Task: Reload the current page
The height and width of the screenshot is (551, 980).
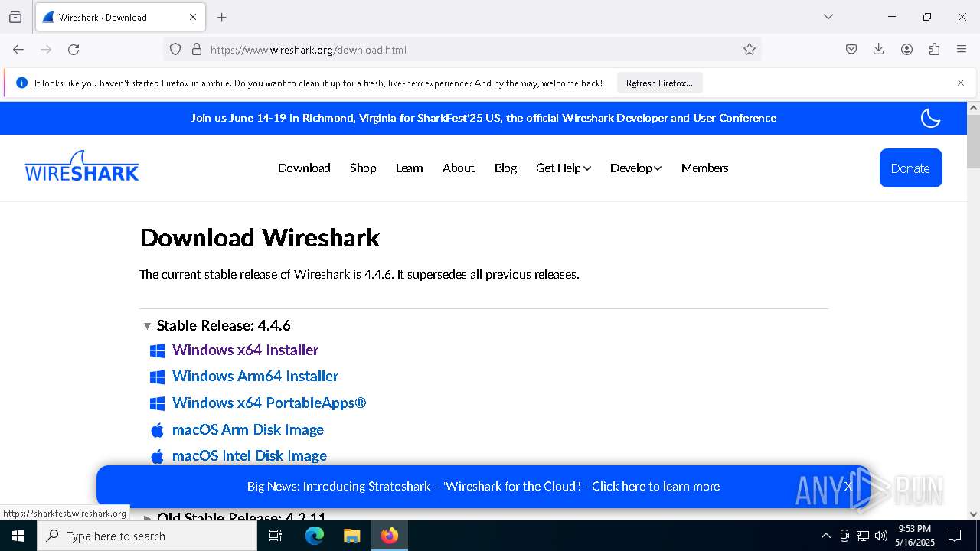Action: pyautogui.click(x=73, y=50)
